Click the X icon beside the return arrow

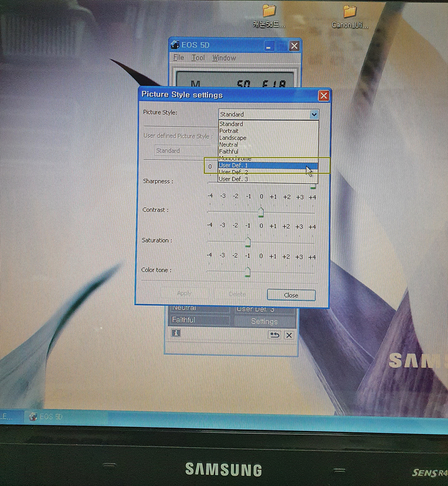tap(289, 335)
